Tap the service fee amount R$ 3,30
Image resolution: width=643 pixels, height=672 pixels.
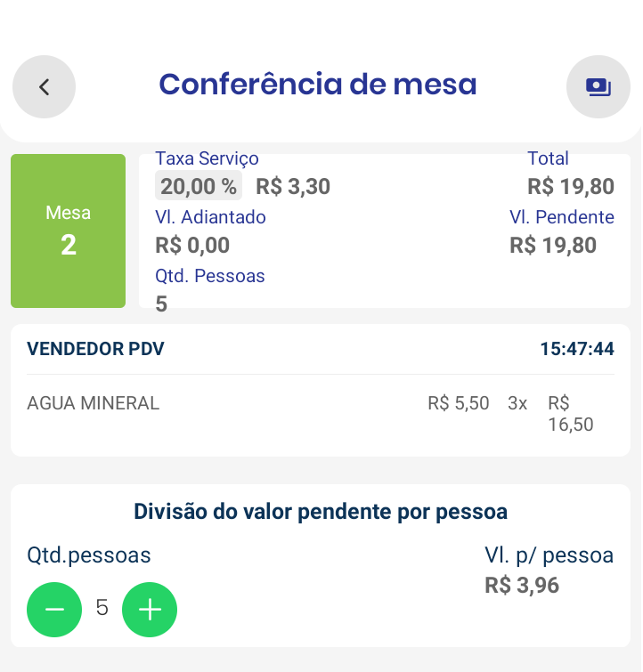coord(293,186)
